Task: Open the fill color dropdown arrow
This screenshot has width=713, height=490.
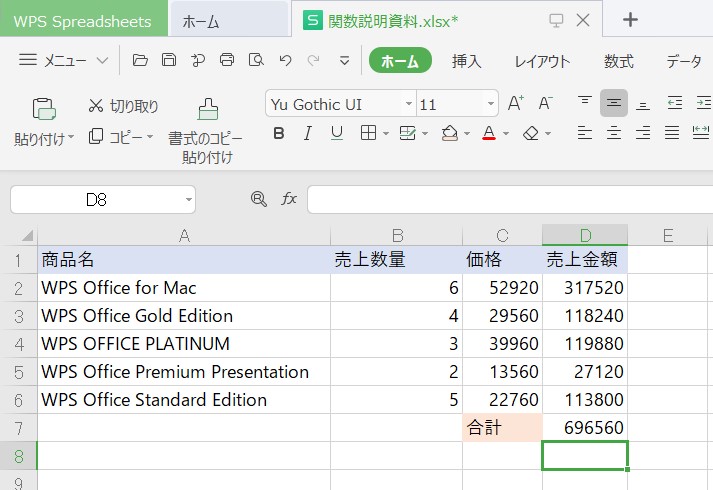Action: pyautogui.click(x=467, y=134)
